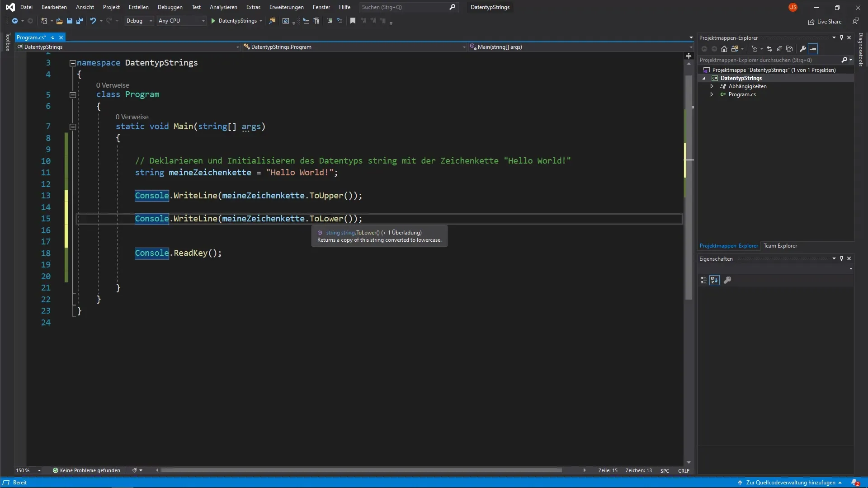Open the Debuggen menu
Screen dimensions: 868x488
170,7
